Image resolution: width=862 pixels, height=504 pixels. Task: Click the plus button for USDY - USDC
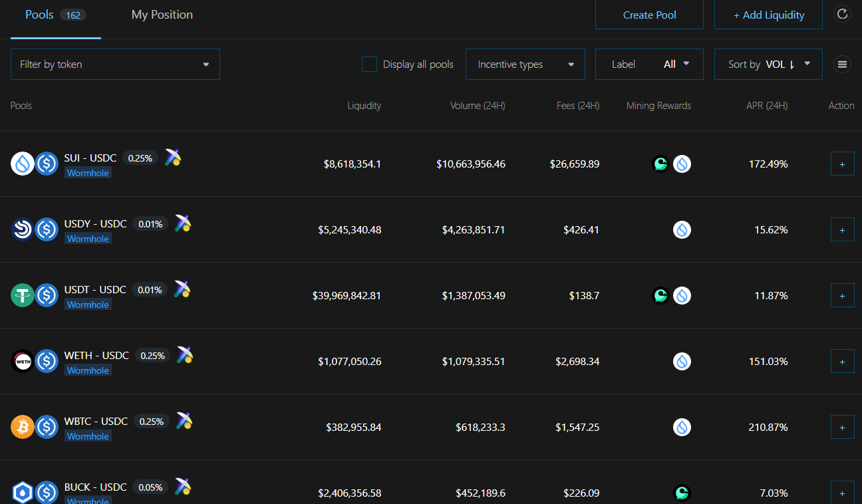pyautogui.click(x=843, y=229)
